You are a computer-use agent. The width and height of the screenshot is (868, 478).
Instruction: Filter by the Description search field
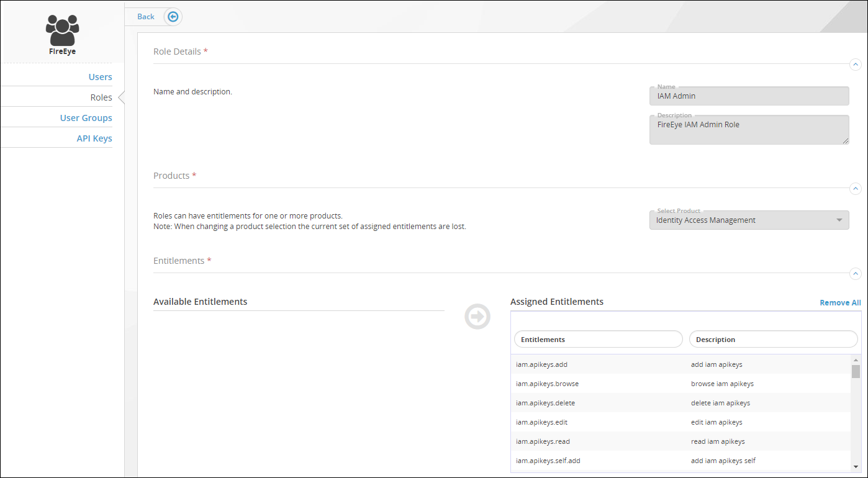(774, 339)
